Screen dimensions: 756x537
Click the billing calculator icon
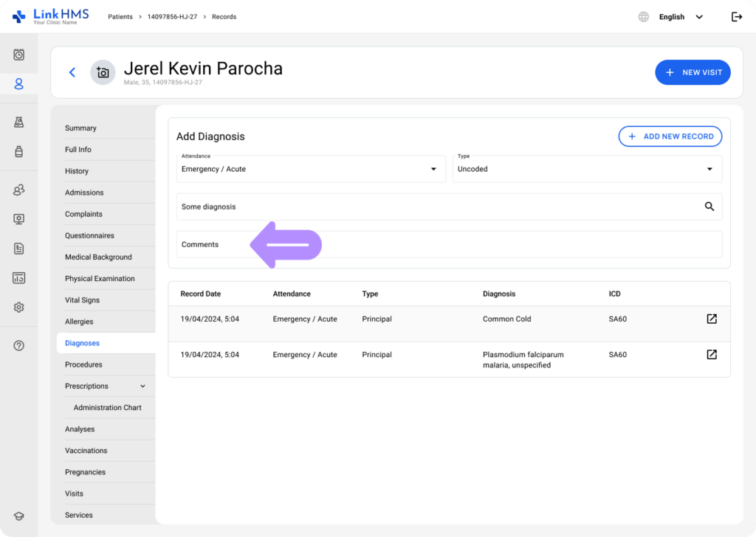point(18,277)
